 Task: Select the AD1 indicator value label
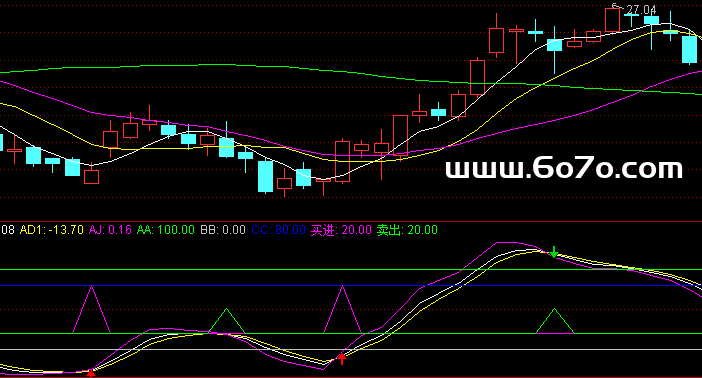(x=51, y=230)
